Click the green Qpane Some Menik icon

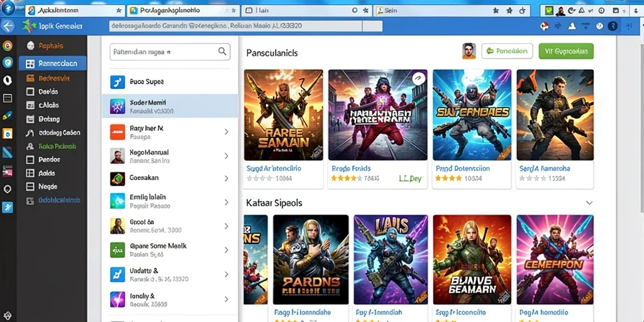(118, 250)
